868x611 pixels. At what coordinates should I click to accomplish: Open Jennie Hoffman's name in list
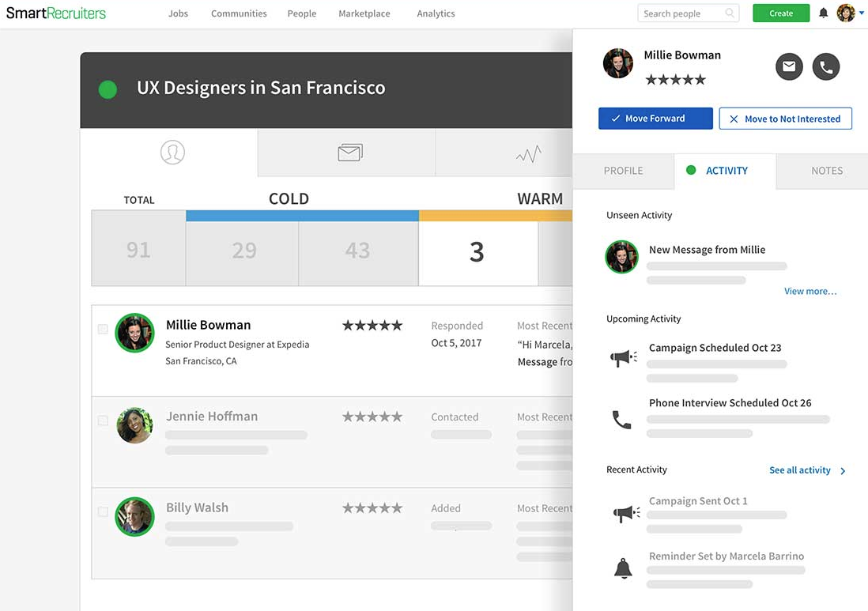211,417
